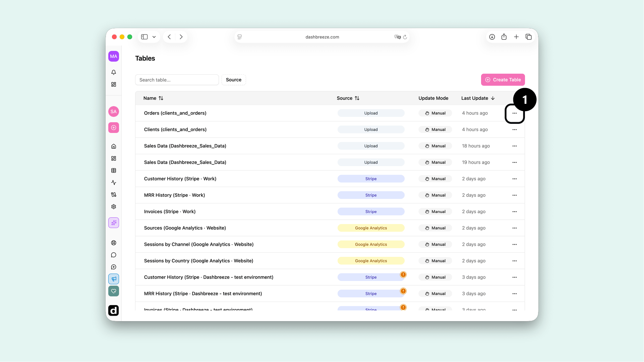Open the activity pulse icon in the sidebar

[114, 183]
